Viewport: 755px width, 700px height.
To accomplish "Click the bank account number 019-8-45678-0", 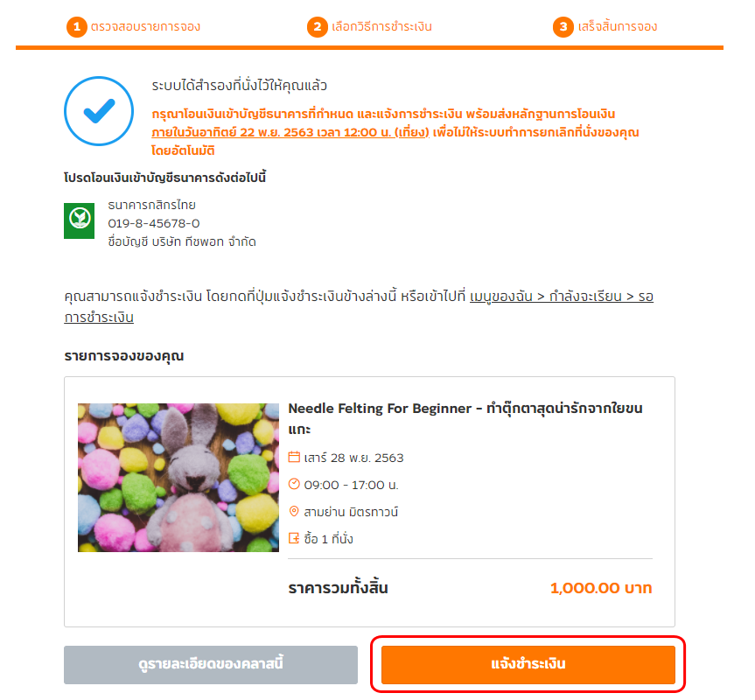I will [x=154, y=223].
